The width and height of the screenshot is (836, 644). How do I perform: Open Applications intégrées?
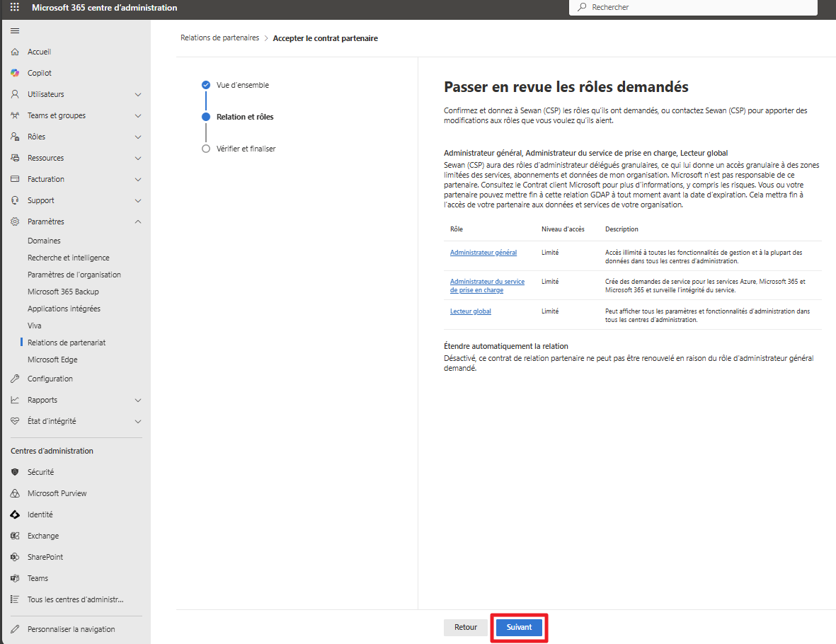click(x=64, y=309)
